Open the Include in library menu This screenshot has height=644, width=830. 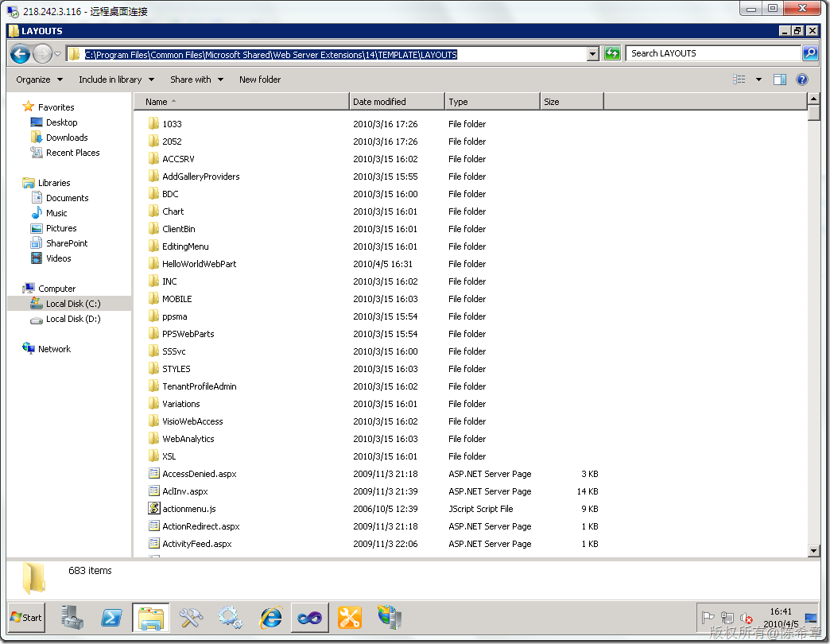coord(116,80)
